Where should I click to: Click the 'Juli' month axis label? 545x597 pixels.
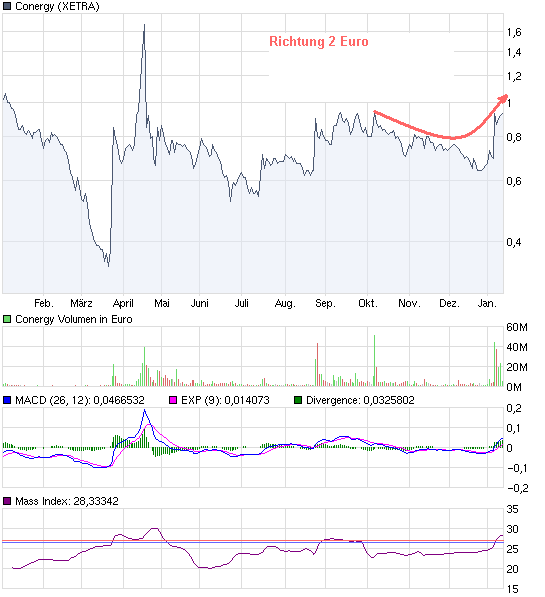241,303
